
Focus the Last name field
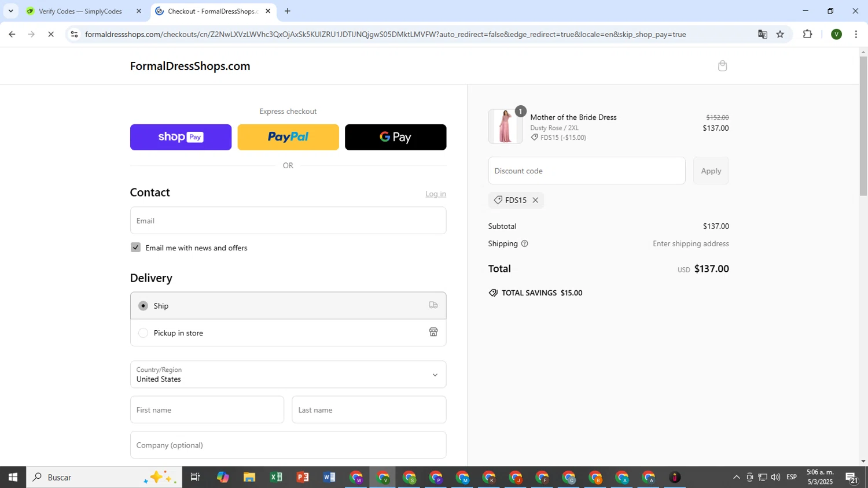pyautogui.click(x=369, y=409)
